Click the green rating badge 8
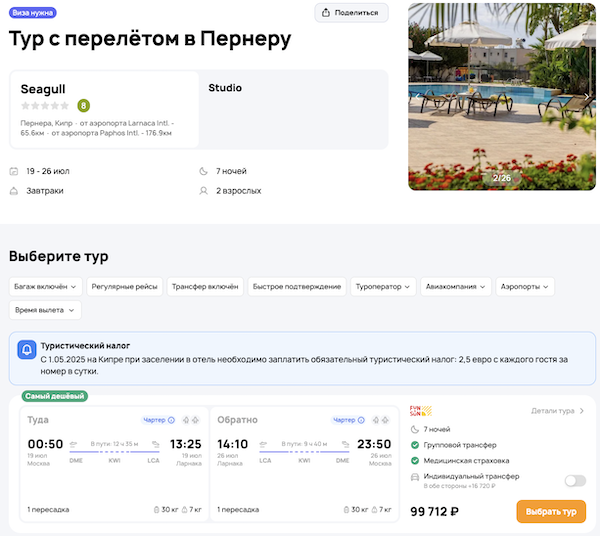600x536 pixels. coord(83,105)
